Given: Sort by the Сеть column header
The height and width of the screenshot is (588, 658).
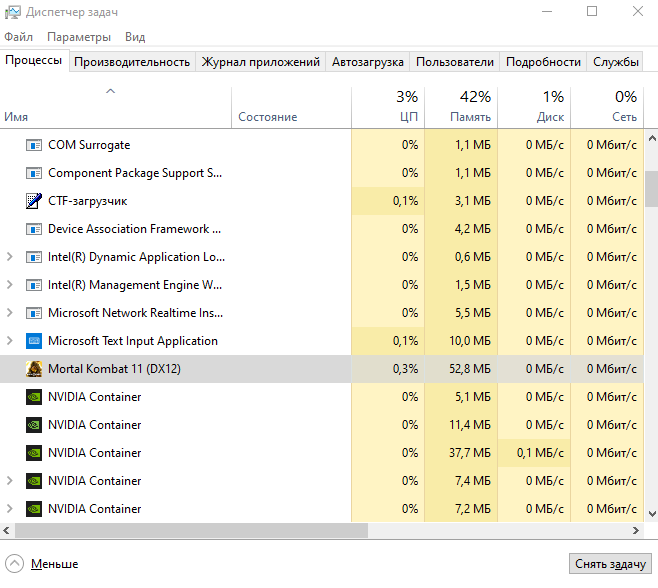Looking at the screenshot, I should [x=607, y=107].
